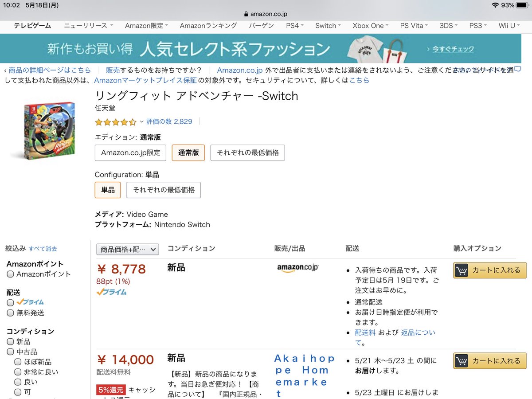
Task: Open the Switch menu dropdown
Action: [328, 26]
